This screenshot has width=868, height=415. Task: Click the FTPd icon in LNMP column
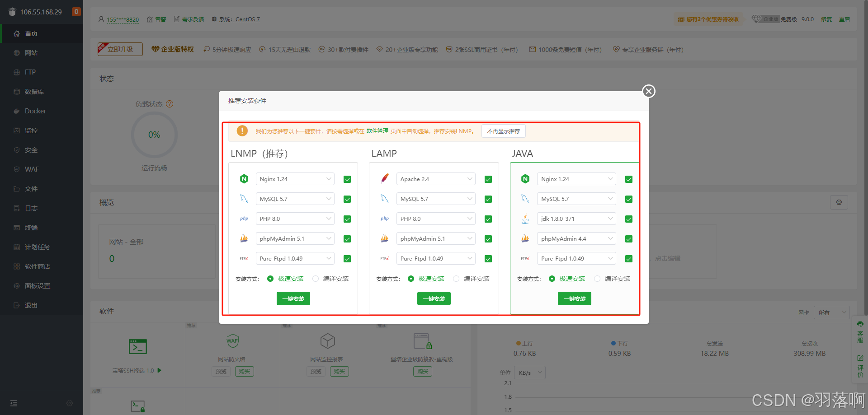[244, 258]
